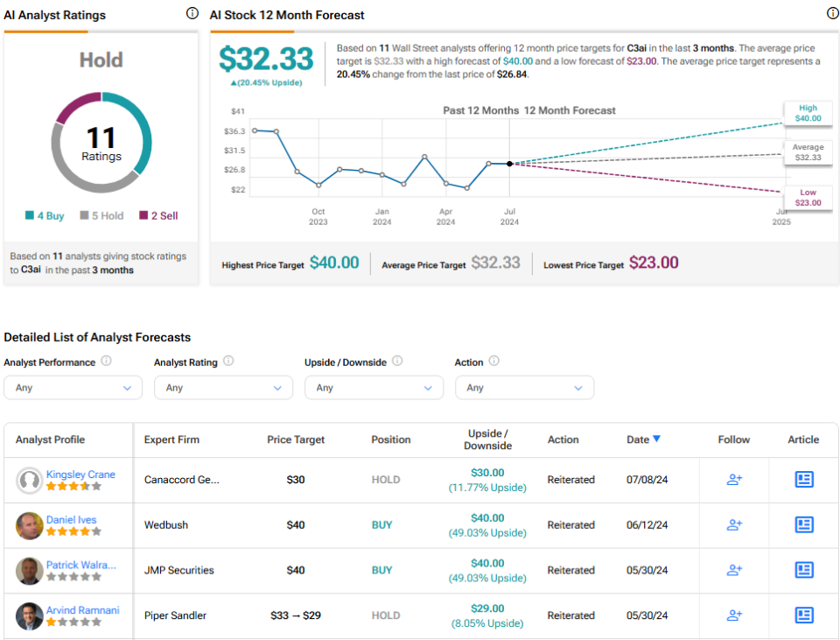840x640 pixels.
Task: Follow analyst Daniel Ives
Action: pos(734,524)
